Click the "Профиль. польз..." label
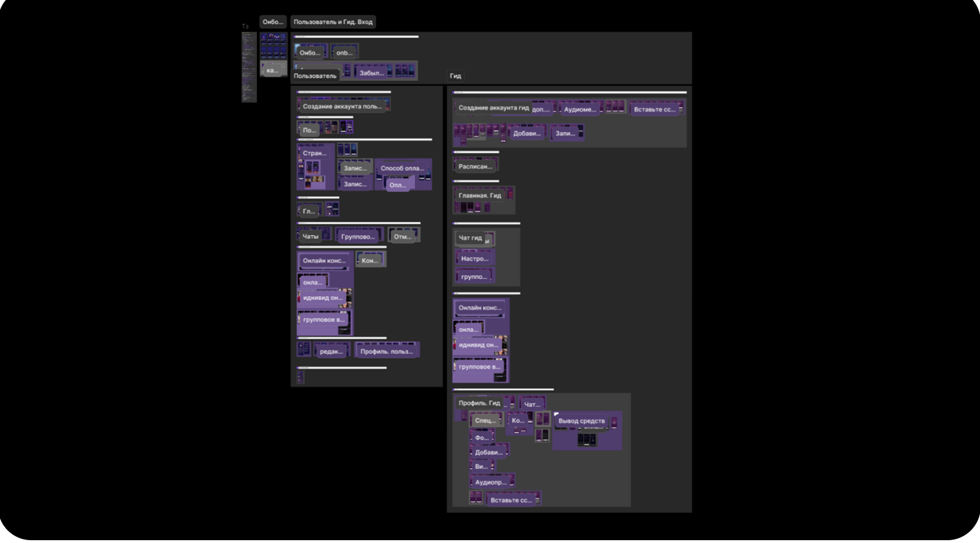The image size is (980, 543). click(x=386, y=352)
